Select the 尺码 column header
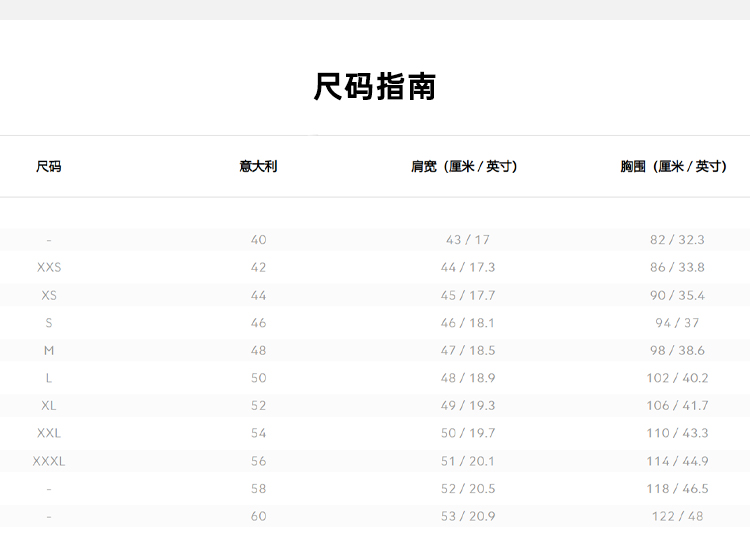750x553 pixels. (48, 167)
